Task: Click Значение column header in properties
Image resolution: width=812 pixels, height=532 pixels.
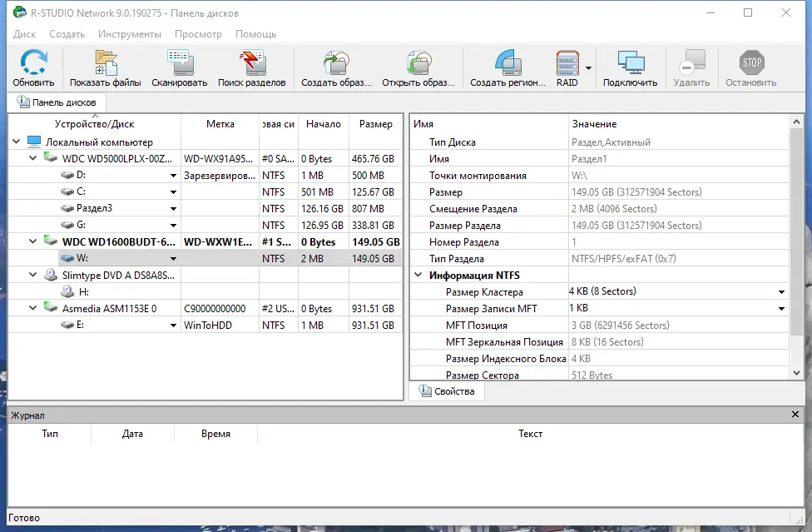Action: coord(679,124)
